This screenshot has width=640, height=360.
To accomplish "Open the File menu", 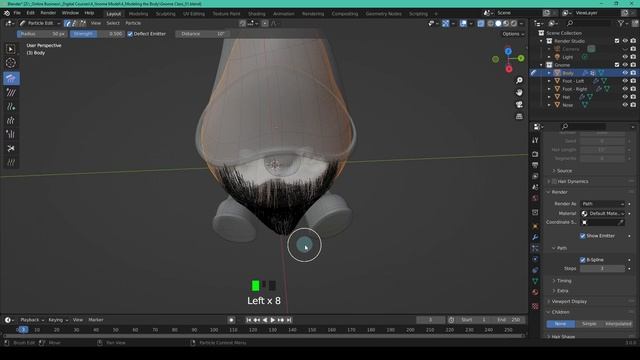I will [x=17, y=13].
